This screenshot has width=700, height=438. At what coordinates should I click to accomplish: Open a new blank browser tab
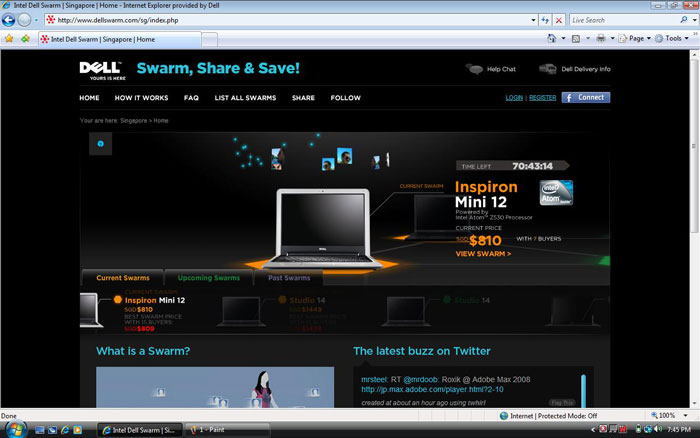coord(209,40)
